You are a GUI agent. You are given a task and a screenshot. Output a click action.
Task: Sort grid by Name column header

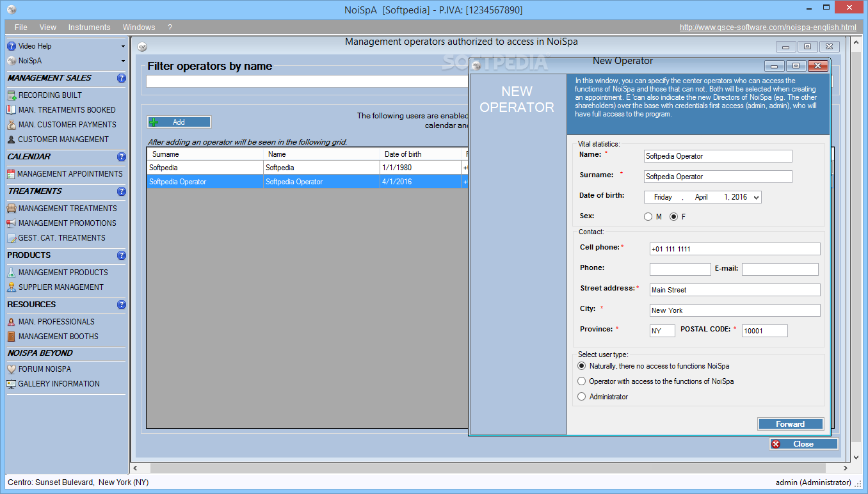point(321,154)
